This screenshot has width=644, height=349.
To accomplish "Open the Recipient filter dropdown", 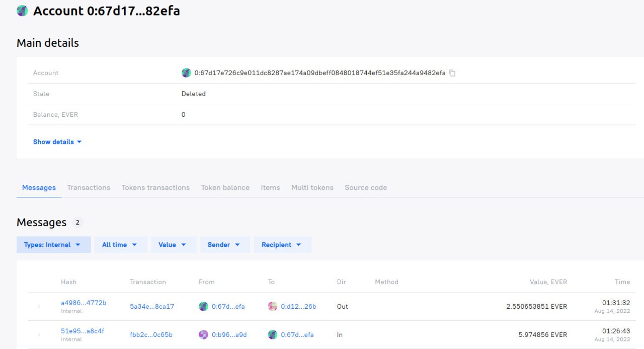I will click(x=282, y=245).
